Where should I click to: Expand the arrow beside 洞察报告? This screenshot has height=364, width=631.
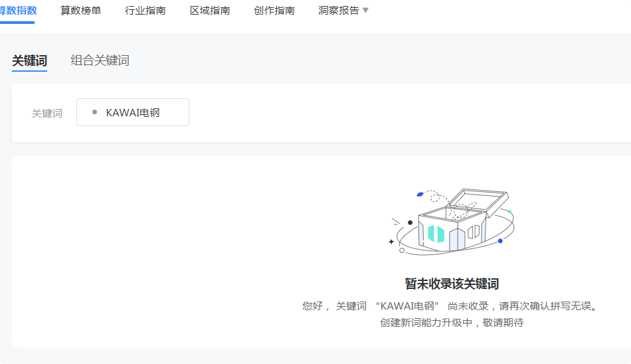coord(365,11)
